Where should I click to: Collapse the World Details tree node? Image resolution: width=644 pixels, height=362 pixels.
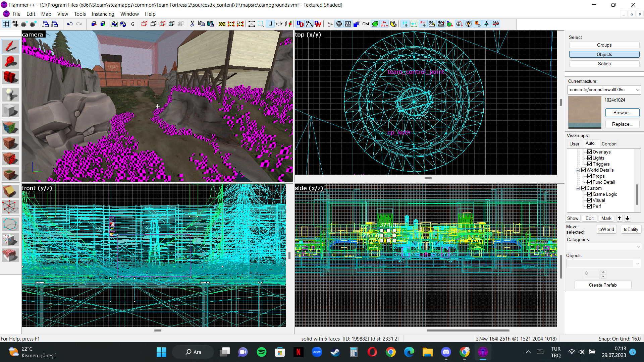coord(578,170)
